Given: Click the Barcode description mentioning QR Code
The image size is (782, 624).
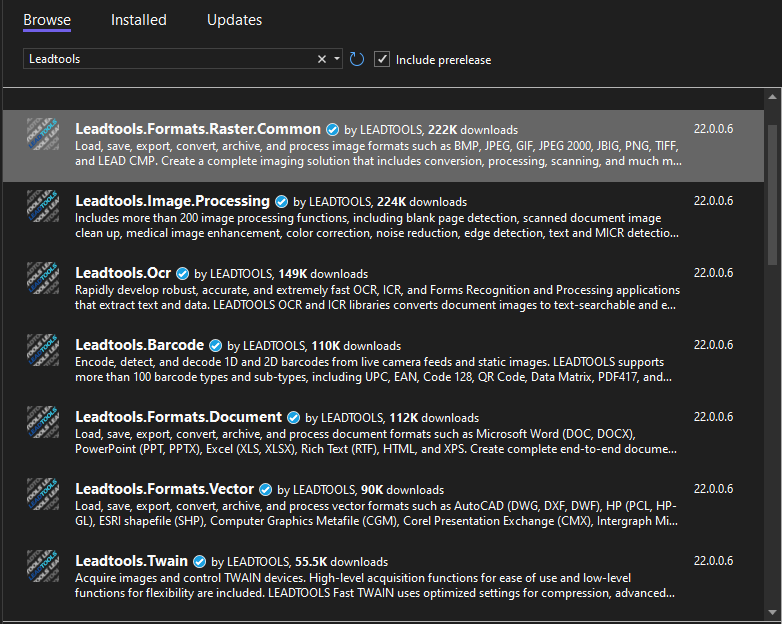Looking at the screenshot, I should point(374,369).
